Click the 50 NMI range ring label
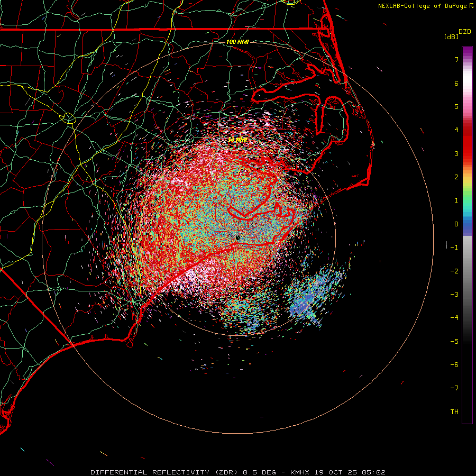Screen dimensions: 476x476 point(237,140)
